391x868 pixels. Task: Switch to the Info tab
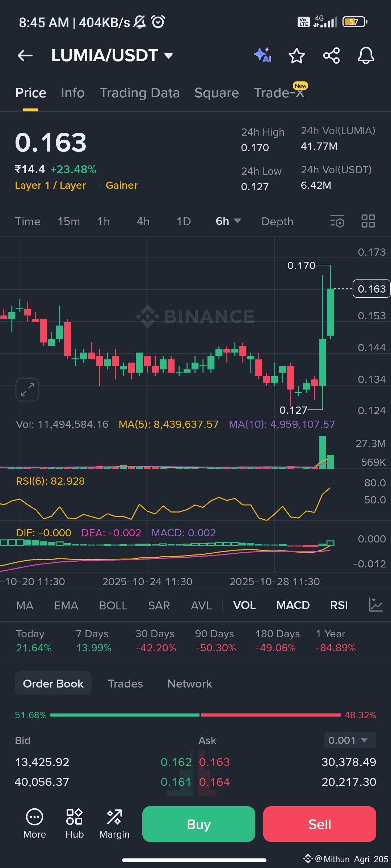pyautogui.click(x=73, y=93)
